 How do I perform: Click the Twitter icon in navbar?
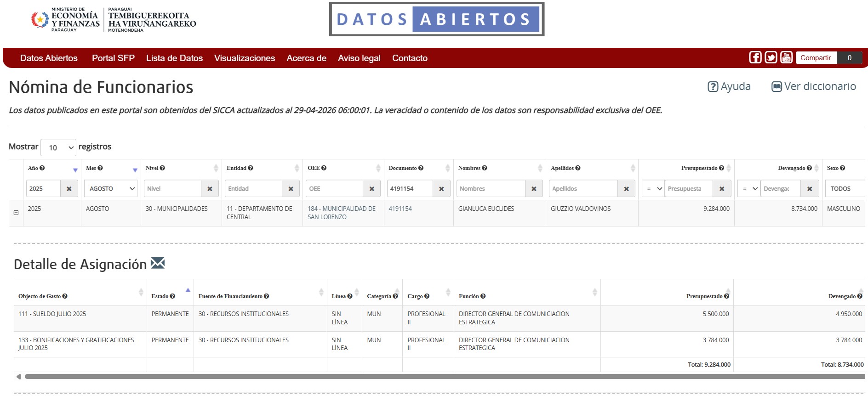click(771, 57)
